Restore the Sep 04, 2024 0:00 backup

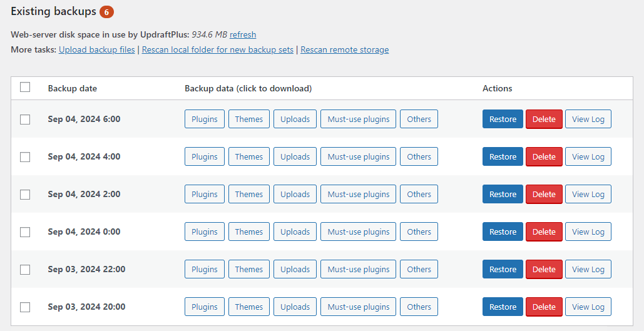[503, 232]
